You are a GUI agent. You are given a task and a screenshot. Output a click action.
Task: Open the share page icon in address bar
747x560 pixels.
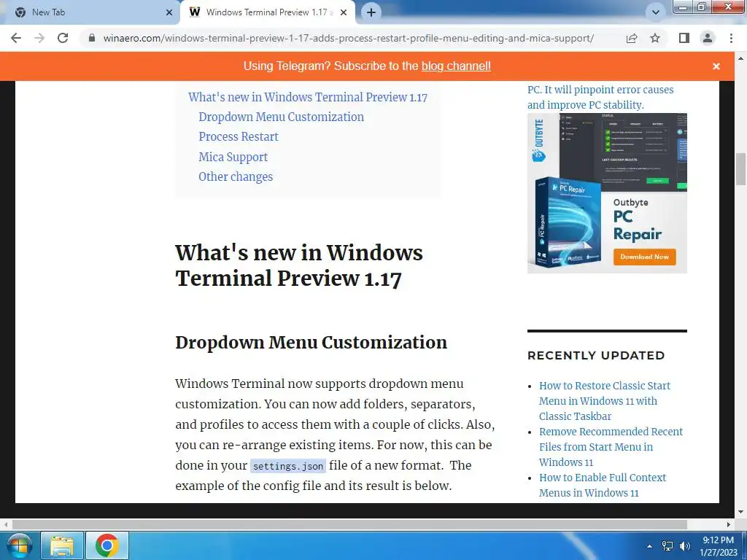pos(632,38)
